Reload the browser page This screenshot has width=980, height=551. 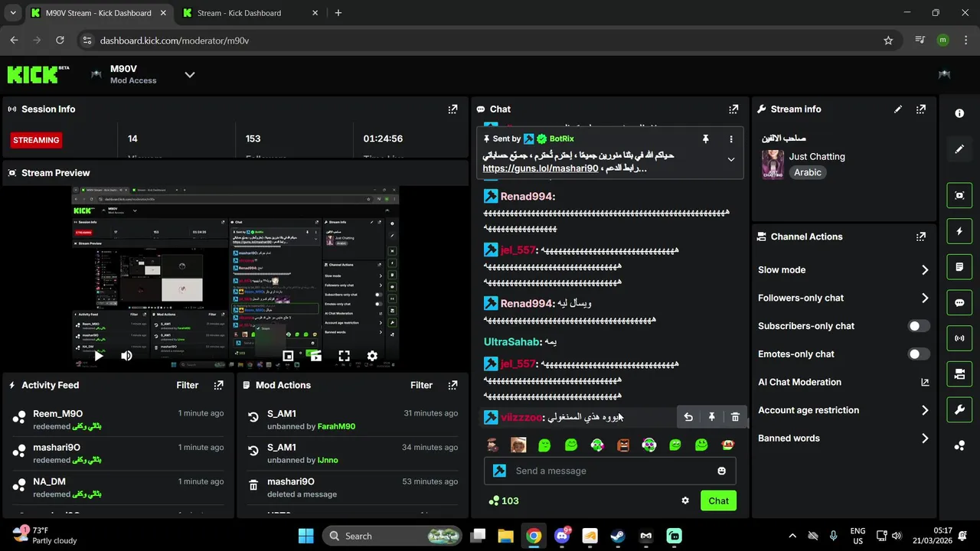point(59,41)
